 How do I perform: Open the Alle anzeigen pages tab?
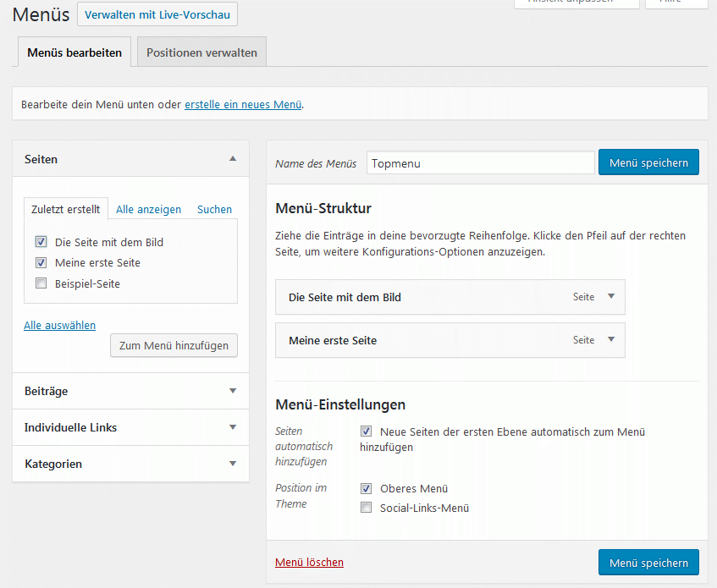click(148, 210)
